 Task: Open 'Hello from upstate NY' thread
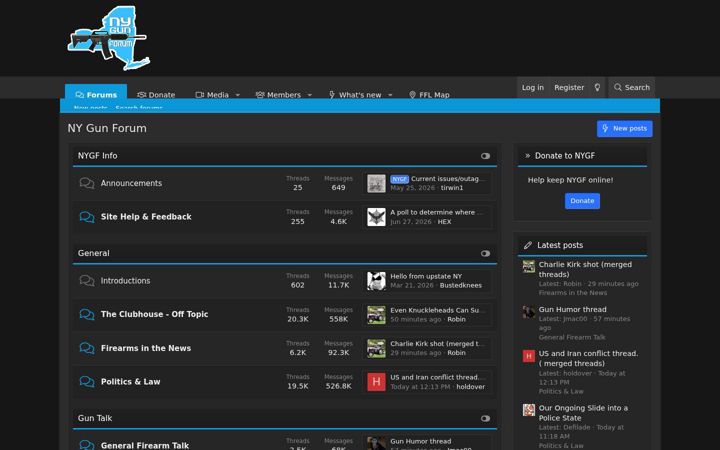pyautogui.click(x=426, y=276)
